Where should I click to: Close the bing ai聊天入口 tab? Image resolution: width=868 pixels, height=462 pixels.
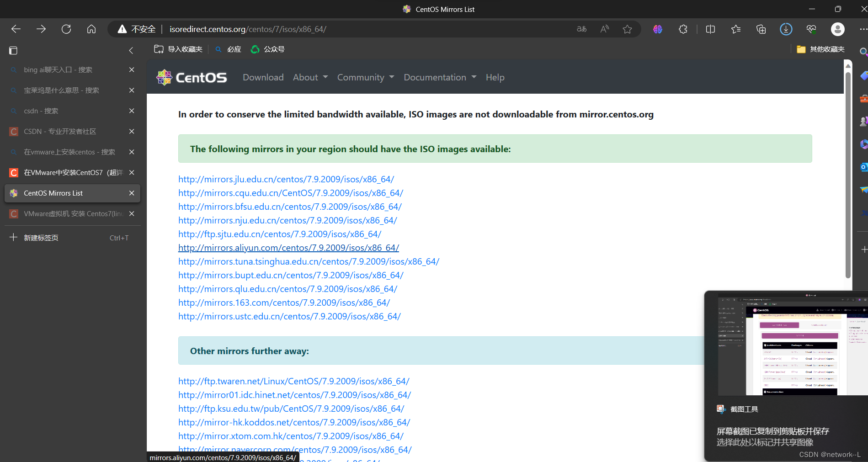[132, 70]
